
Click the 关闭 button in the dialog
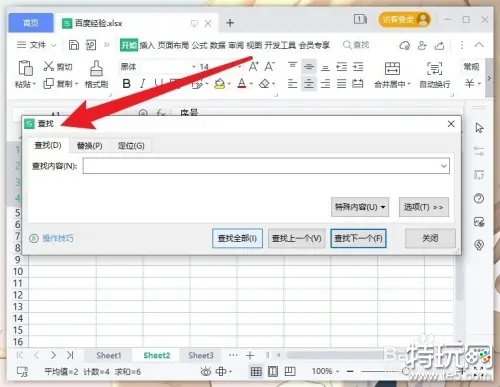(x=430, y=238)
